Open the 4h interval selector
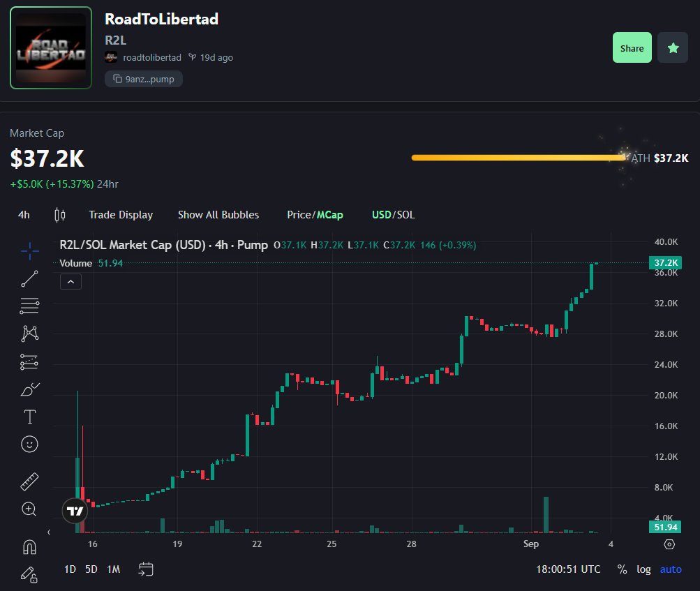This screenshot has height=591, width=700. pos(24,215)
